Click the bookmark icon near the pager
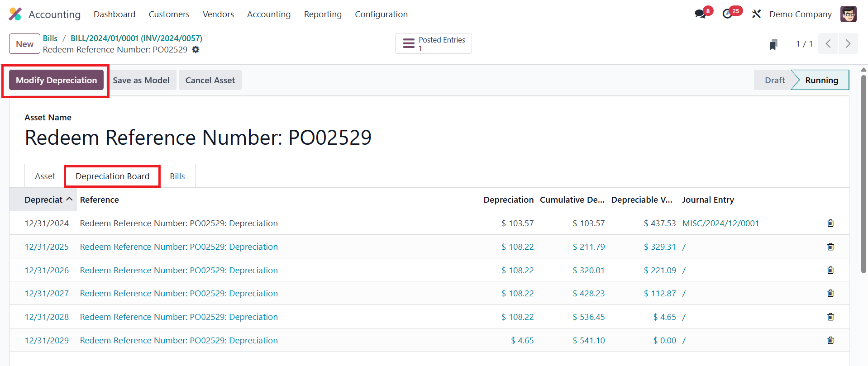Viewport: 868px width, 366px height. coord(773,44)
